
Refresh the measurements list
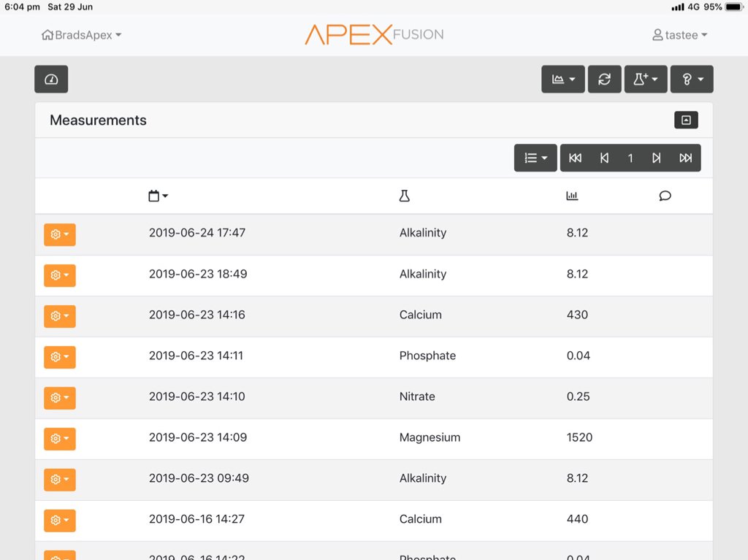click(604, 79)
